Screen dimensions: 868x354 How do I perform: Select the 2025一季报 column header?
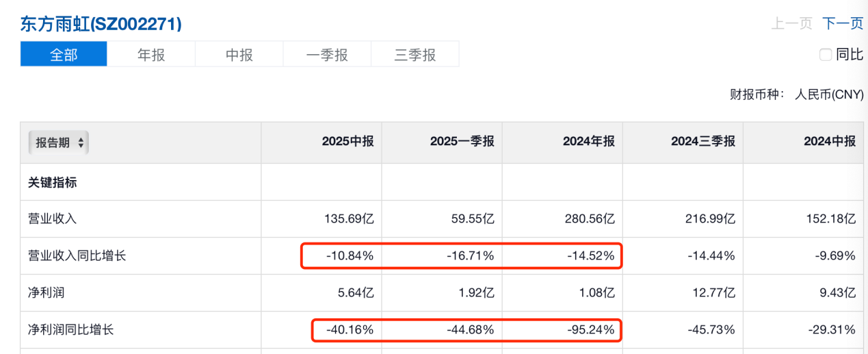click(x=462, y=142)
